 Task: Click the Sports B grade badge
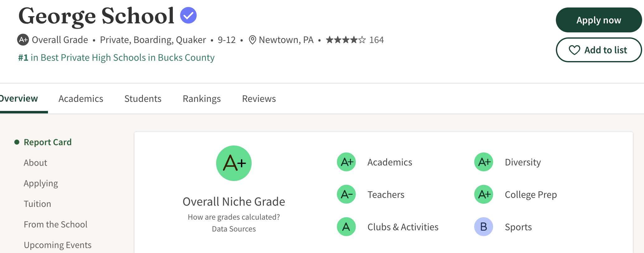point(483,227)
